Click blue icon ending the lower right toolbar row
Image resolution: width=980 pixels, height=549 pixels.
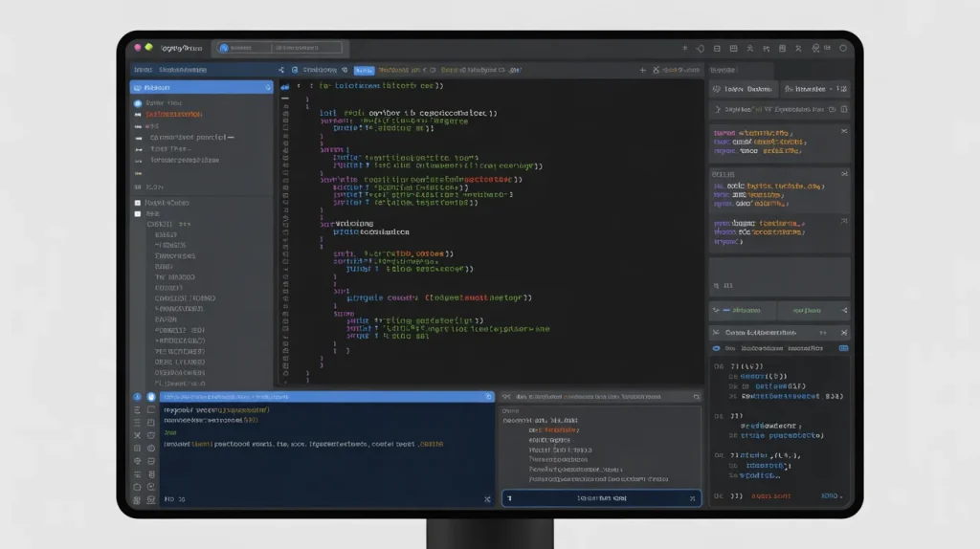(844, 348)
